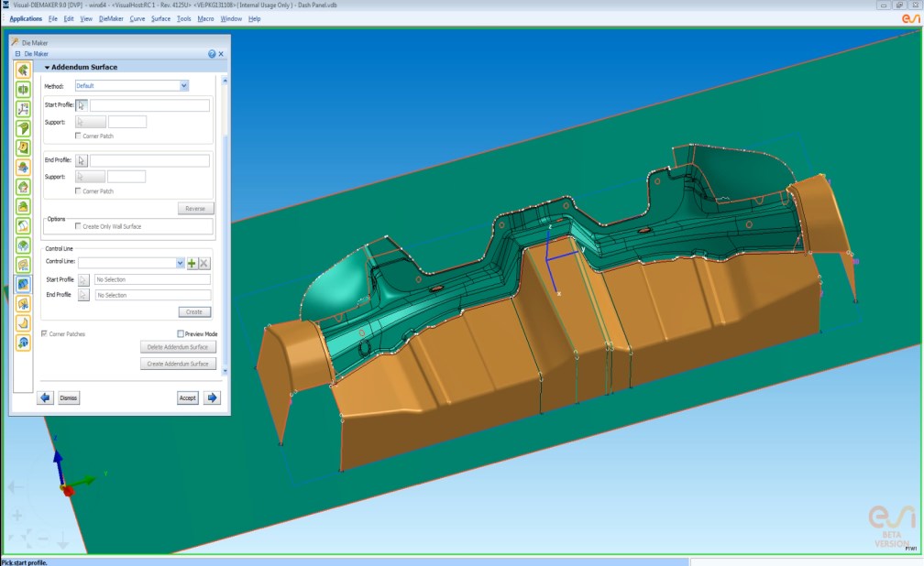Viewport: 924px width, 566px height.
Task: Click the Start Profile pick cursor icon in top section
Action: point(82,104)
